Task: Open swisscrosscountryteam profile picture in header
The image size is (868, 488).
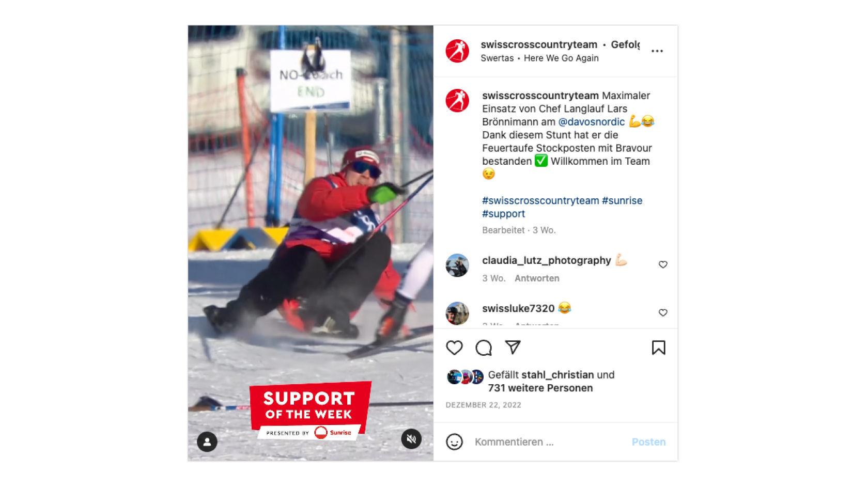Action: [x=457, y=51]
